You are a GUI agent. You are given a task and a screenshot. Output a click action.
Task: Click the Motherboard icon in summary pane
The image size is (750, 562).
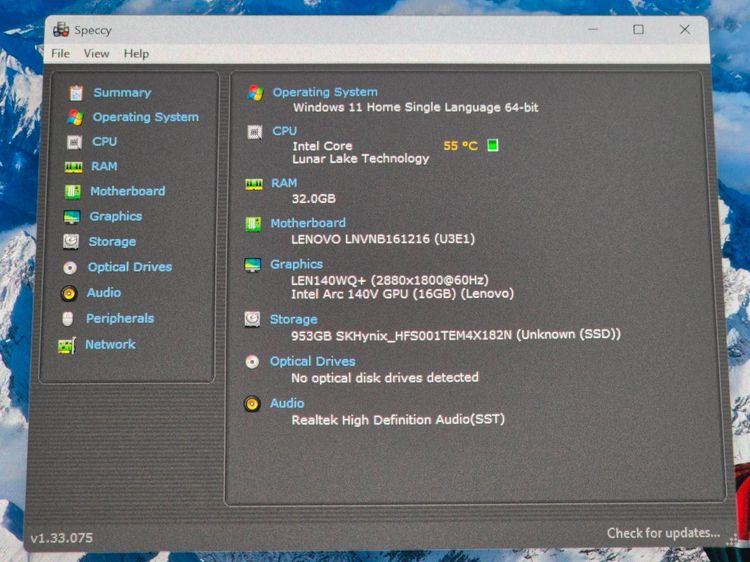253,224
